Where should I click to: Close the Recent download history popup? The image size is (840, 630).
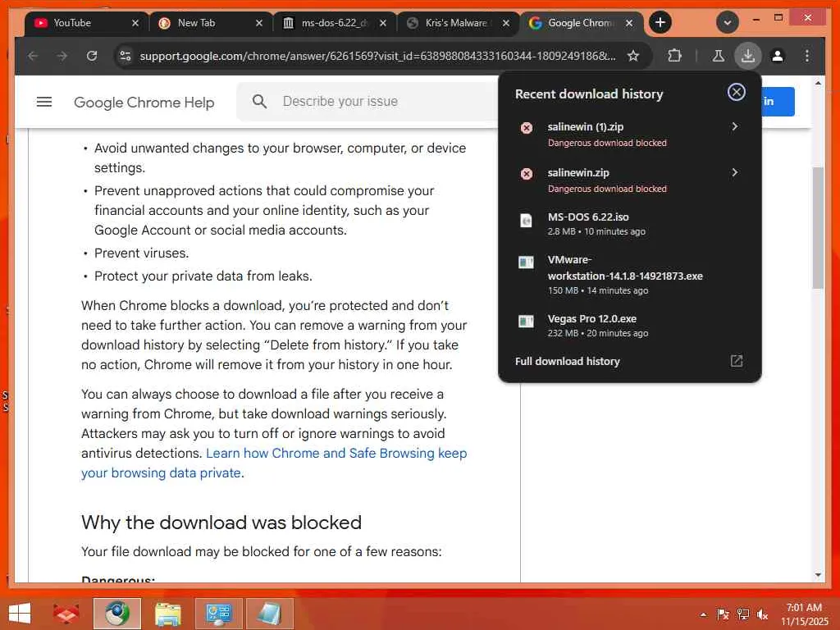coord(737,92)
